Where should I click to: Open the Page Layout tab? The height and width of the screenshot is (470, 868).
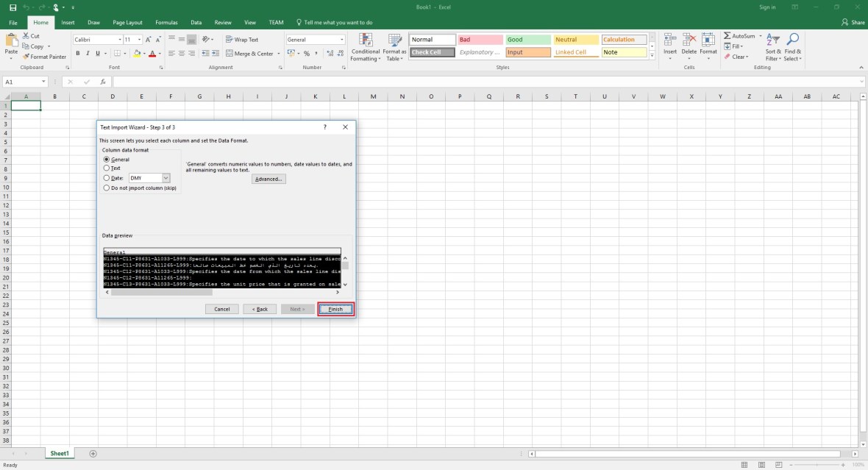127,23
